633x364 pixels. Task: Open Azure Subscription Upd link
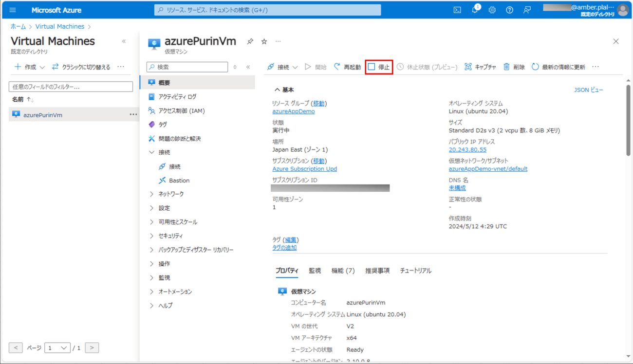304,169
